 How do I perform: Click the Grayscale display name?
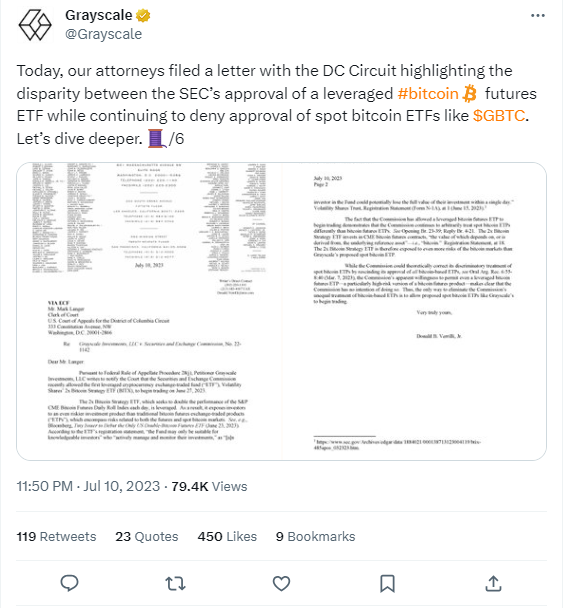point(98,16)
